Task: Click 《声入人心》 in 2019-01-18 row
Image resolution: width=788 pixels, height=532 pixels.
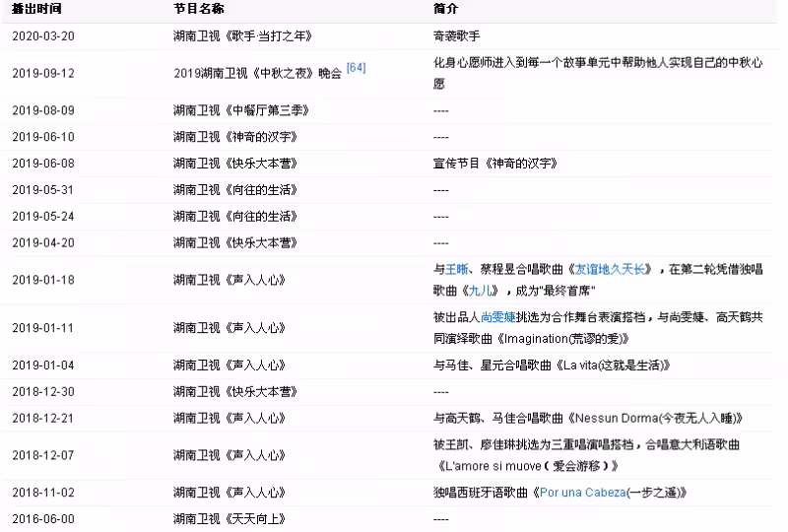Action: [254, 280]
